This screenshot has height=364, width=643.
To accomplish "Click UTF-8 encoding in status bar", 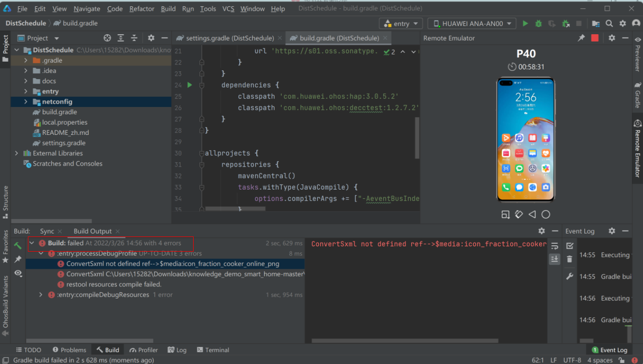I will point(572,360).
